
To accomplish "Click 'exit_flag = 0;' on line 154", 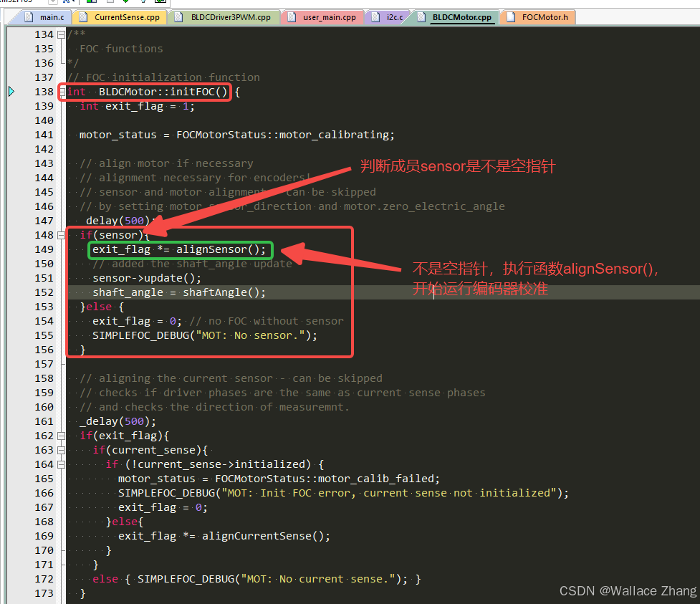I will click(x=137, y=321).
